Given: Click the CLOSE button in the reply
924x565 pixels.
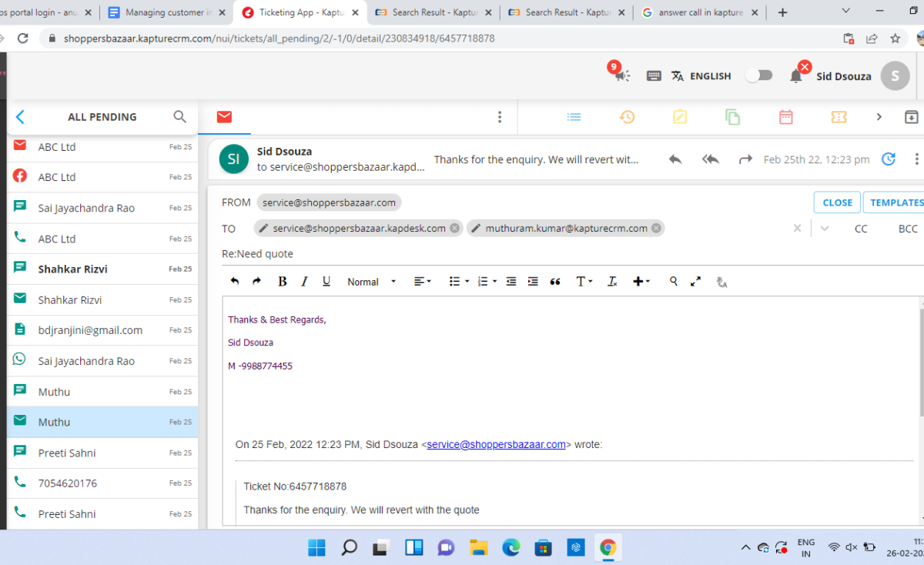Looking at the screenshot, I should tap(837, 202).
